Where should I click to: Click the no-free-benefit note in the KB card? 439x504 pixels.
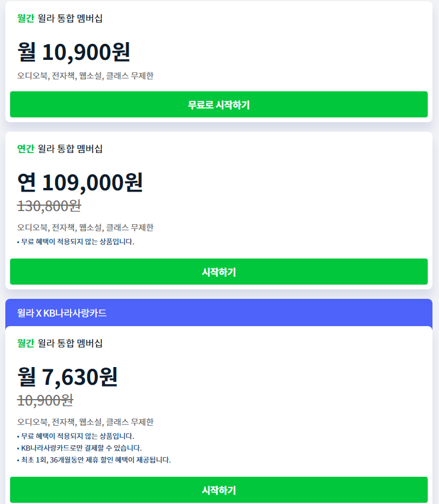point(76,436)
